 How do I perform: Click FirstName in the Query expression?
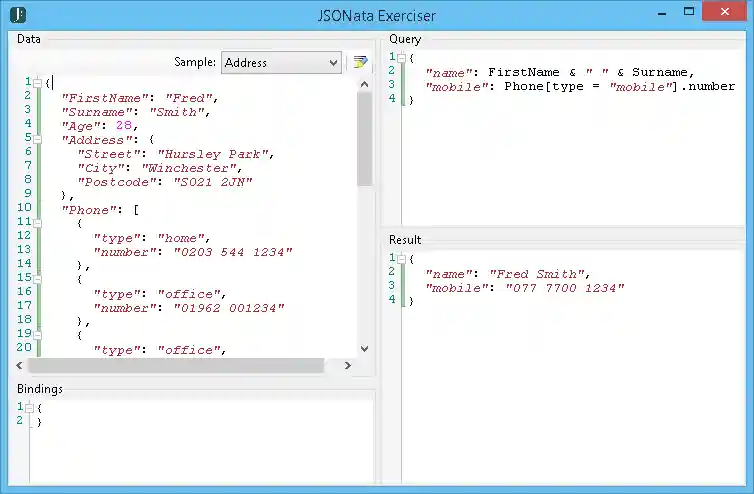coord(523,72)
